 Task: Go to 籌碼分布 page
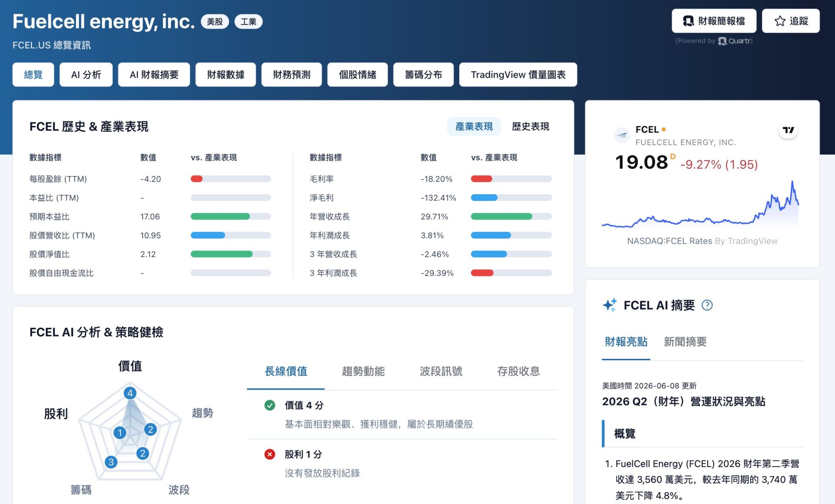(x=423, y=75)
